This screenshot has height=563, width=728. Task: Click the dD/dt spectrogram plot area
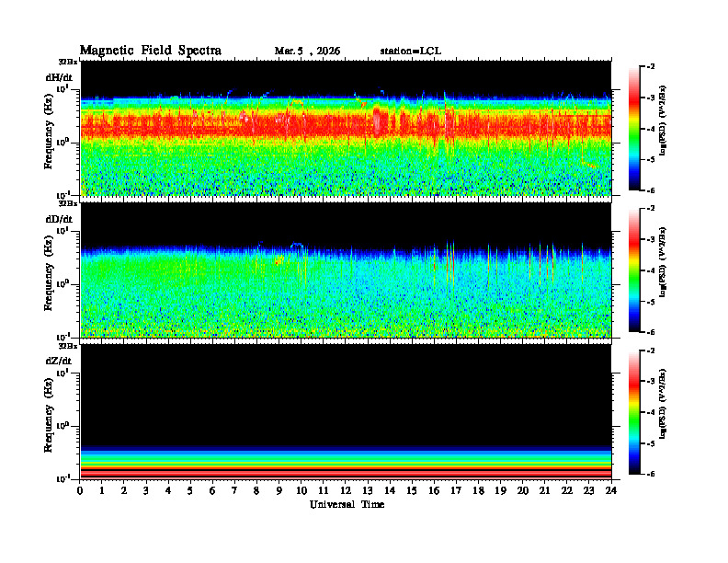[347, 270]
